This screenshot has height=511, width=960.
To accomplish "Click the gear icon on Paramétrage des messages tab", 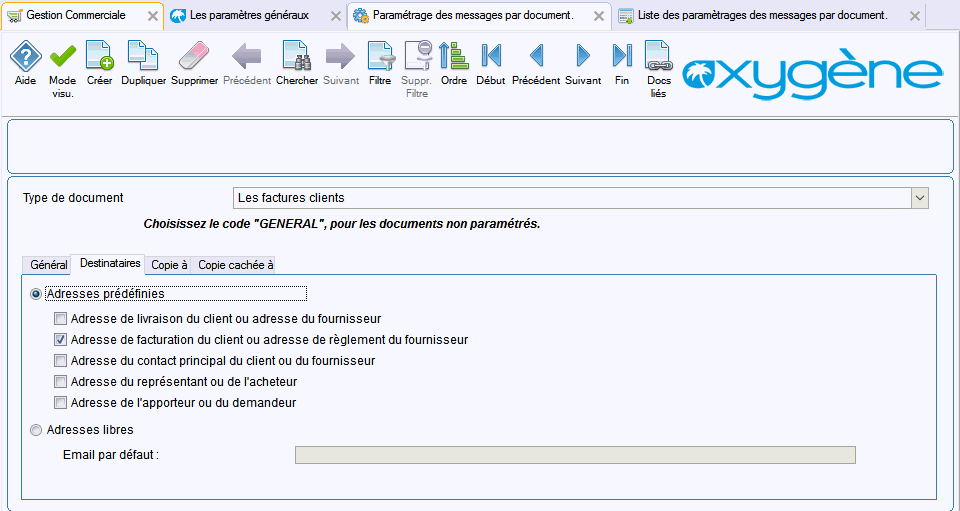I will tap(361, 16).
